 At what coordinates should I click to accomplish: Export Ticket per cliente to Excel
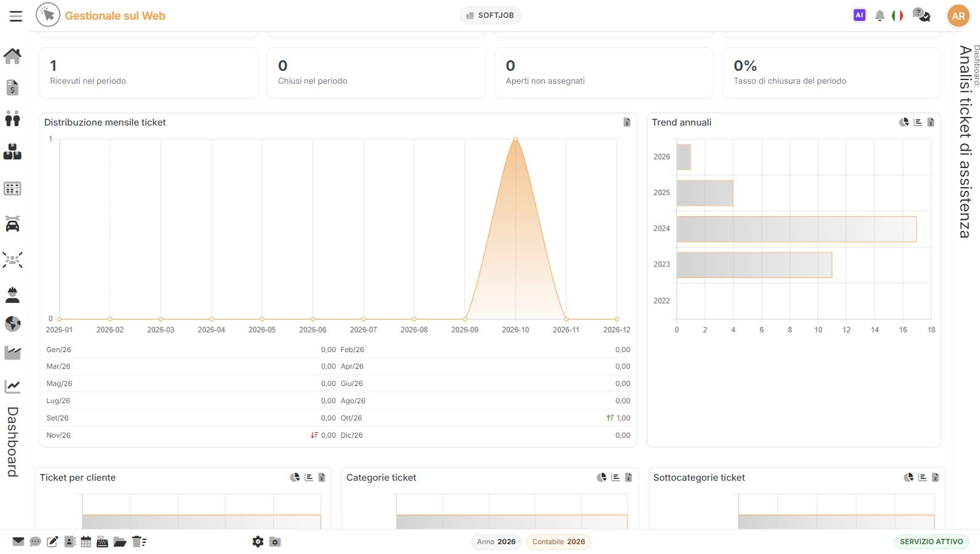coord(322,477)
